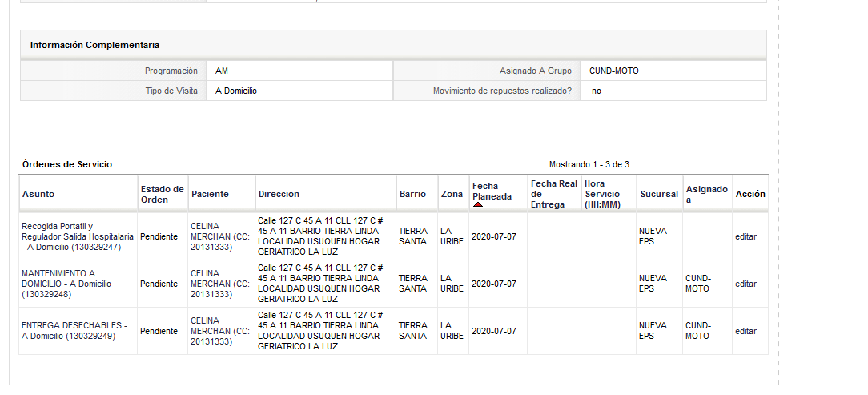The height and width of the screenshot is (395, 868).
Task: Click the Información Complementaria section header
Action: pyautogui.click(x=94, y=45)
